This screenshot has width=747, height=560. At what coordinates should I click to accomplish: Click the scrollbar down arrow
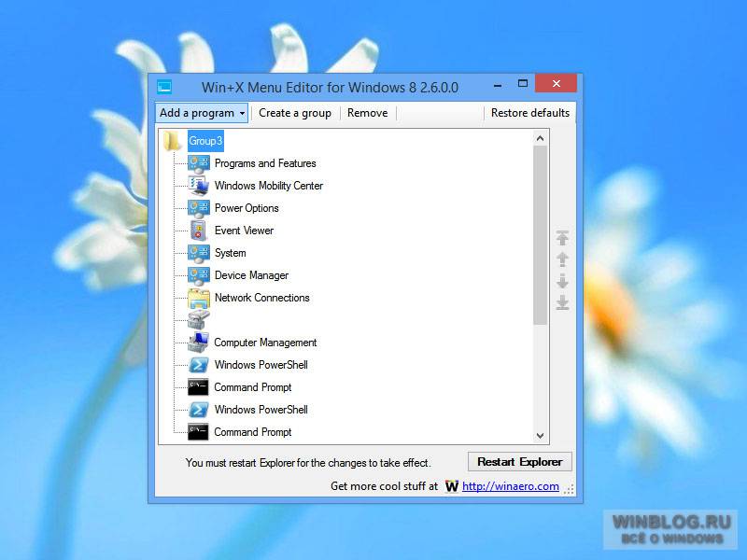tap(540, 435)
